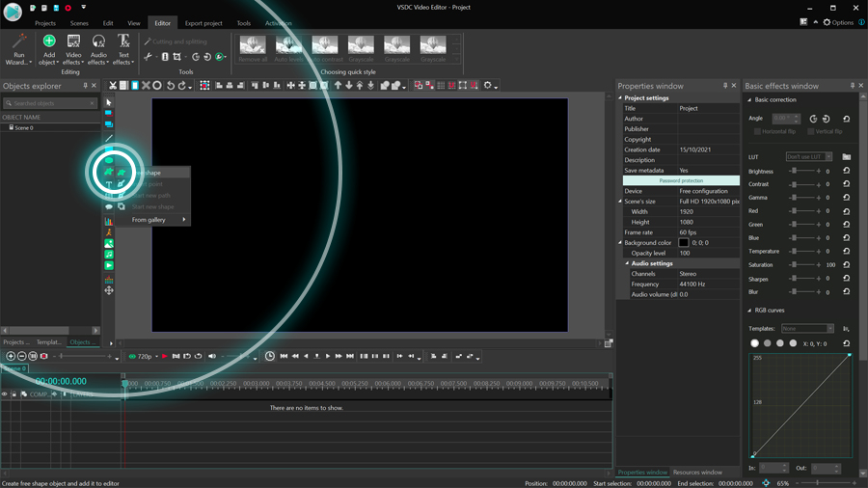The height and width of the screenshot is (488, 868).
Task: Pin the Properties window panel
Action: click(x=725, y=86)
